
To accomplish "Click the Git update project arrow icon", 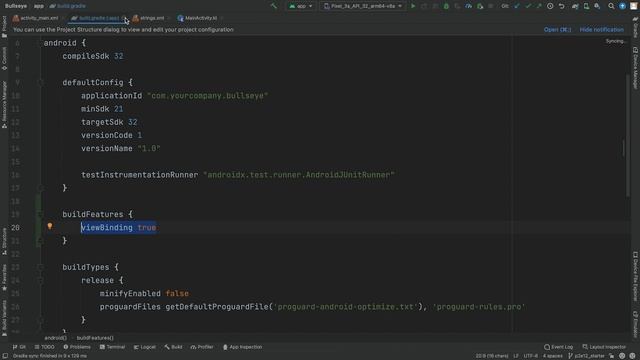I will pyautogui.click(x=517, y=6).
